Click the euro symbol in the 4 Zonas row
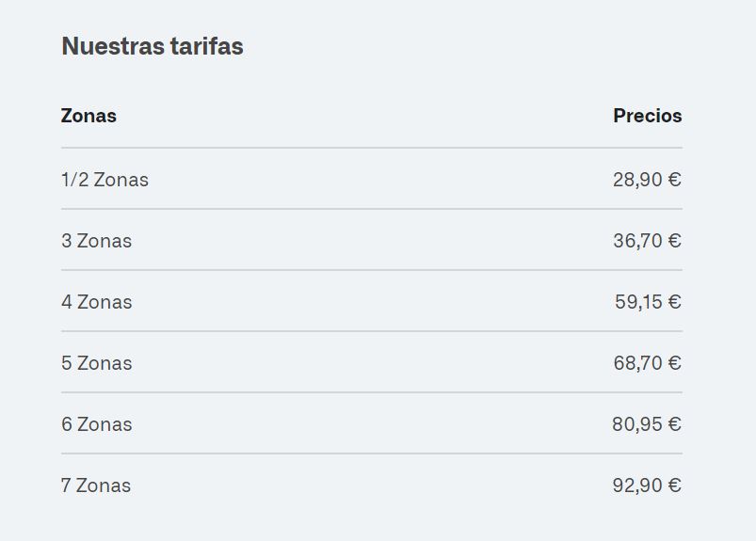Viewport: 756px width, 541px height. pyautogui.click(x=674, y=302)
